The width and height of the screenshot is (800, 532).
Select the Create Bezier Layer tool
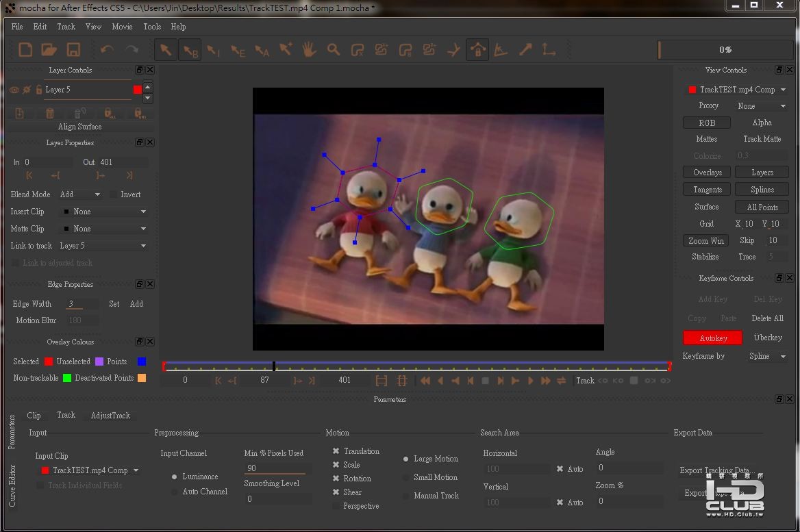(405, 50)
